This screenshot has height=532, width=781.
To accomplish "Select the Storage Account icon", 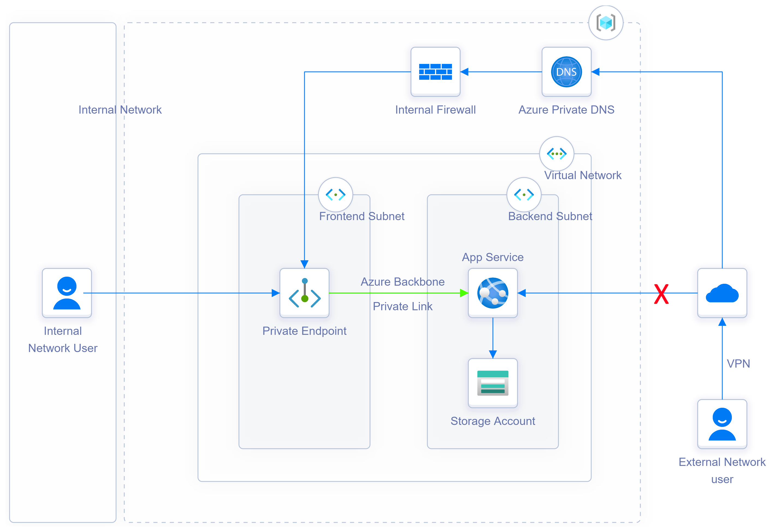I will (493, 383).
